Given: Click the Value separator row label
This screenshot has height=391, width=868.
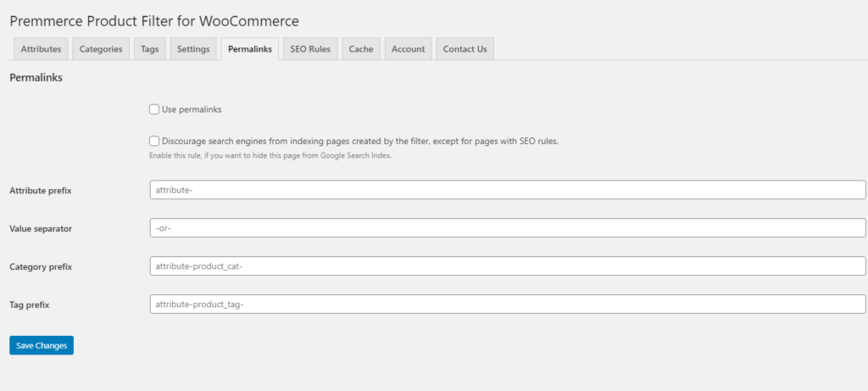Looking at the screenshot, I should pyautogui.click(x=41, y=229).
